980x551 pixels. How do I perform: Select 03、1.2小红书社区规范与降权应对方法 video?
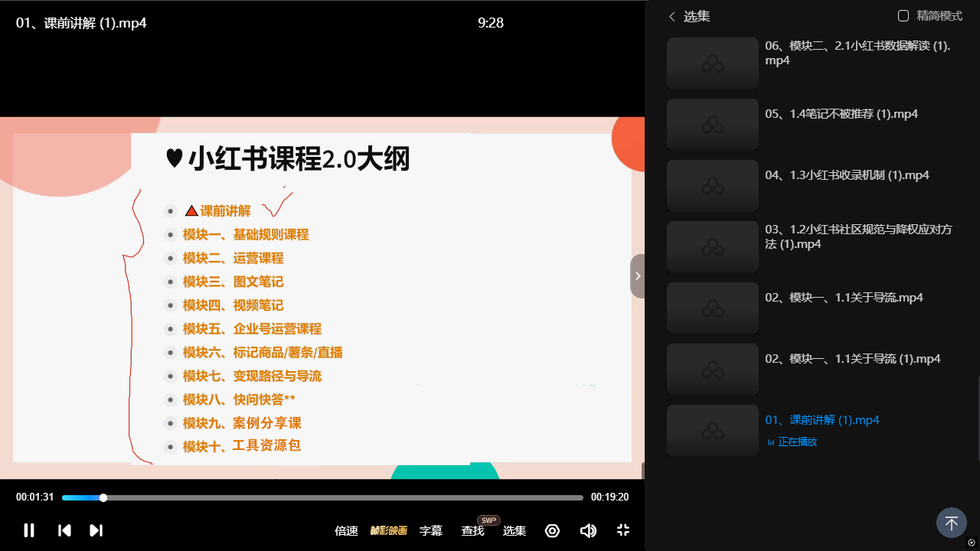[x=857, y=236]
